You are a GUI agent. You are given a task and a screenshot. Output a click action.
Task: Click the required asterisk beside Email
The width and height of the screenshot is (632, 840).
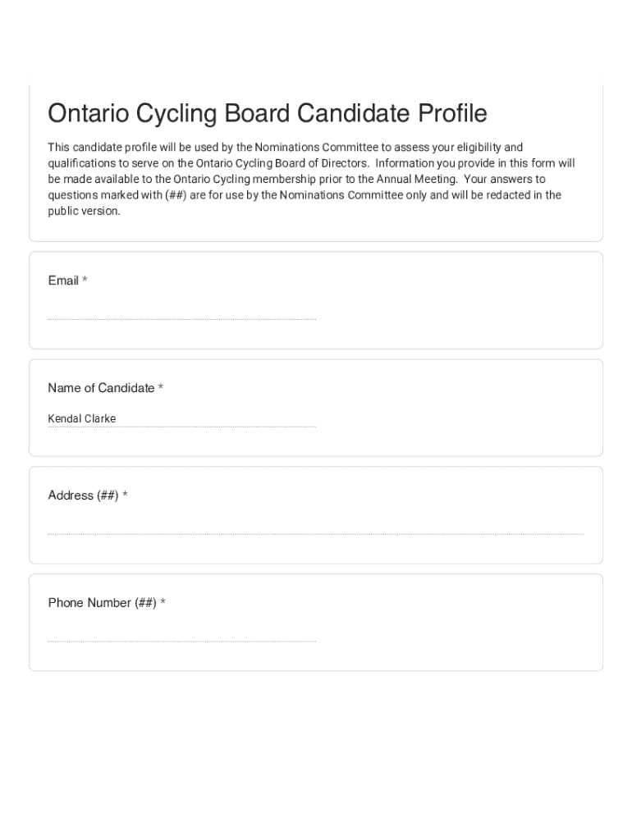[x=85, y=281]
